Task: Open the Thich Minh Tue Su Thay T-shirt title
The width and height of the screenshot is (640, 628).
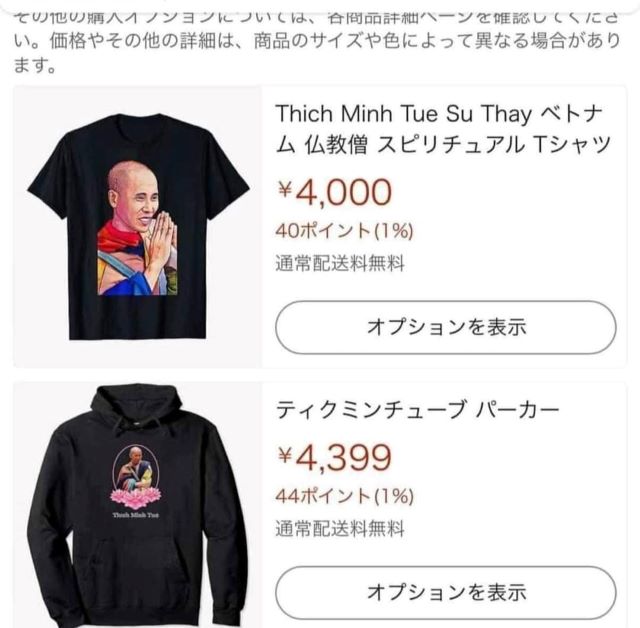Action: 443,129
